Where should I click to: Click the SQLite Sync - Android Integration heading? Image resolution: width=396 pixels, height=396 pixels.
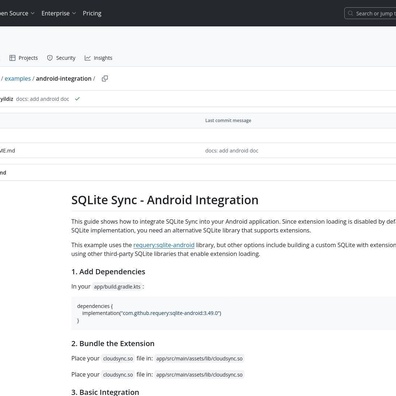[165, 200]
